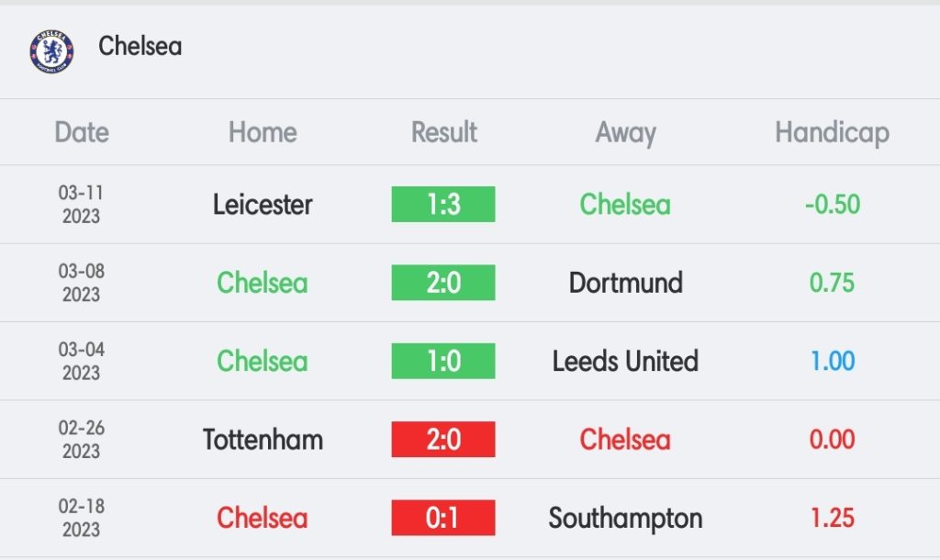Open the Tottenham team link
940x560 pixels.
coord(263,439)
